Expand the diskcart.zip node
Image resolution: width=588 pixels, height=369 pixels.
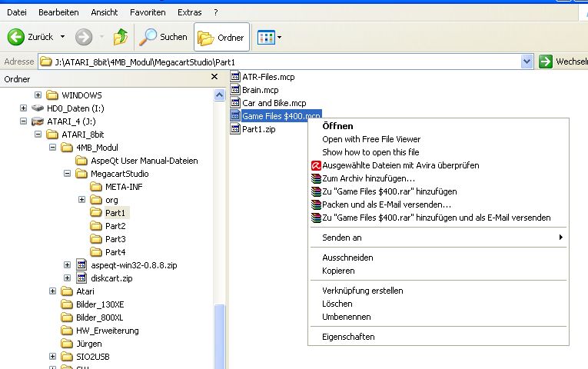pos(67,278)
